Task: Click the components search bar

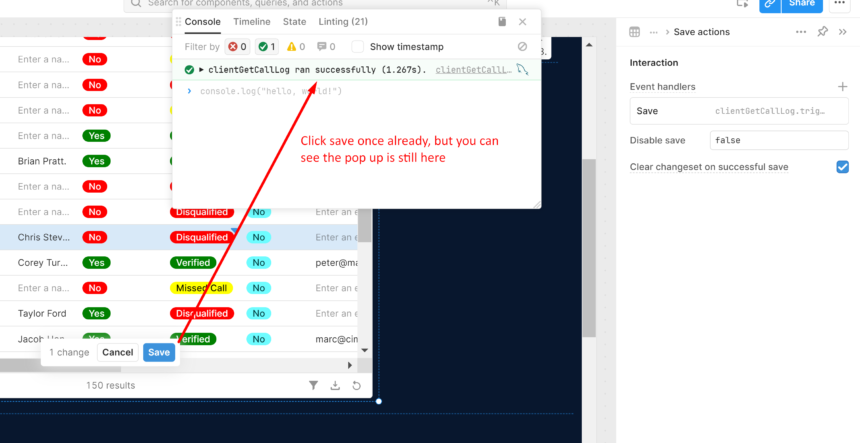Action: (315, 4)
